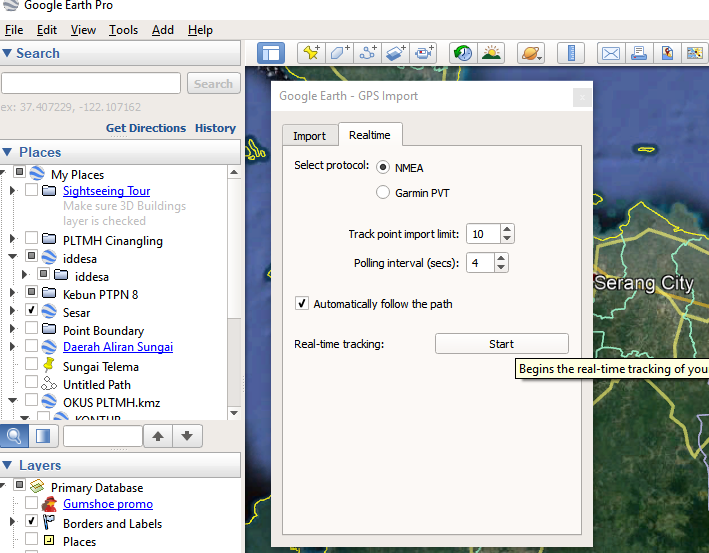Add a polygon from the toolbar

click(x=340, y=53)
